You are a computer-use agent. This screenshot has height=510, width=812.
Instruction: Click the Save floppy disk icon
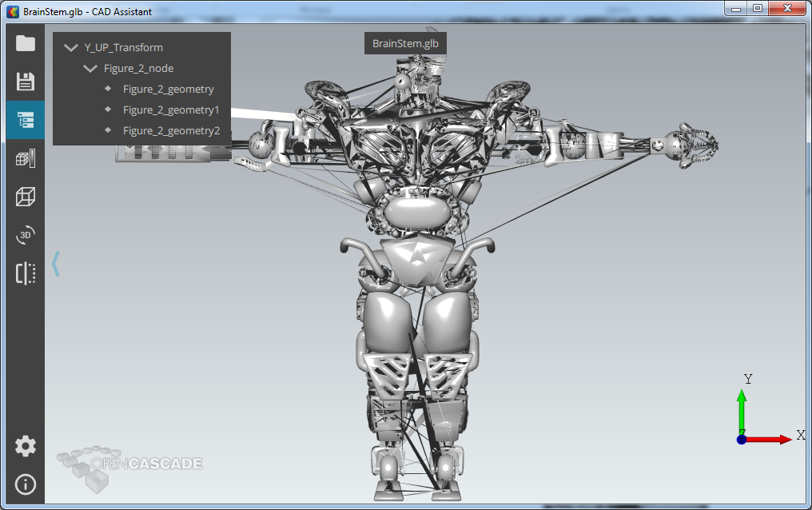click(26, 82)
